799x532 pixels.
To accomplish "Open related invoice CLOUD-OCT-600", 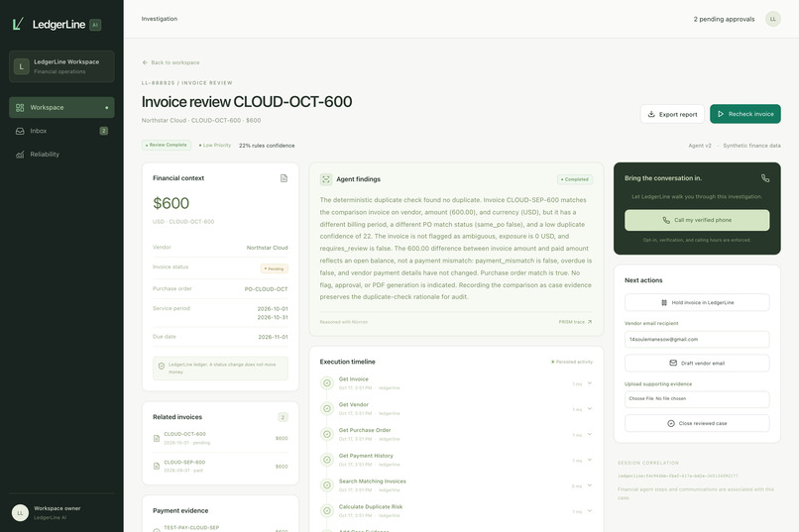I will pyautogui.click(x=220, y=438).
